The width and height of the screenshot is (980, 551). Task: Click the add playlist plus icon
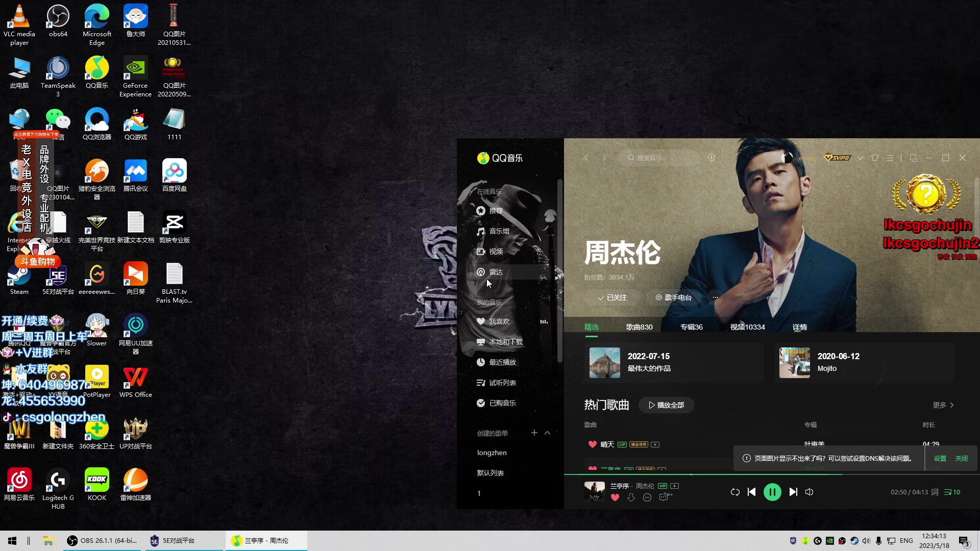pyautogui.click(x=534, y=433)
